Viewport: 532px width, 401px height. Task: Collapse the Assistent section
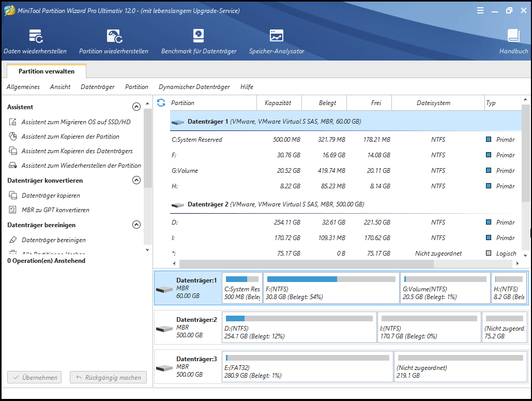(136, 107)
